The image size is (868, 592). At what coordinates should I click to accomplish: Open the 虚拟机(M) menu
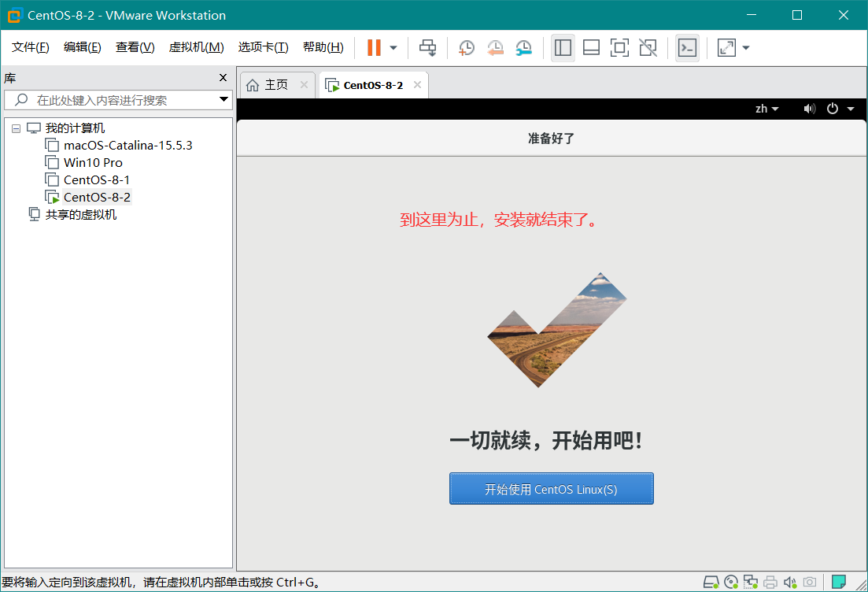[x=196, y=47]
